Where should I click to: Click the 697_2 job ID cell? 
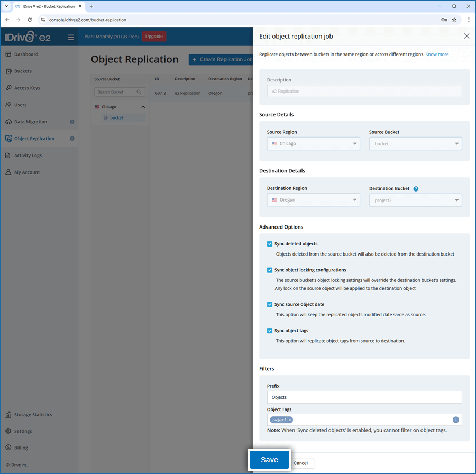click(161, 93)
